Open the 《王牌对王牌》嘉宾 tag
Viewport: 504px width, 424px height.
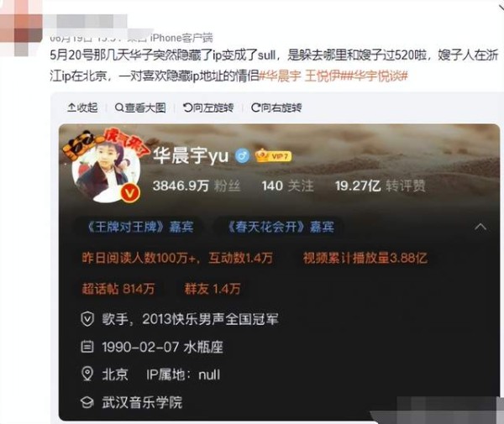139,227
